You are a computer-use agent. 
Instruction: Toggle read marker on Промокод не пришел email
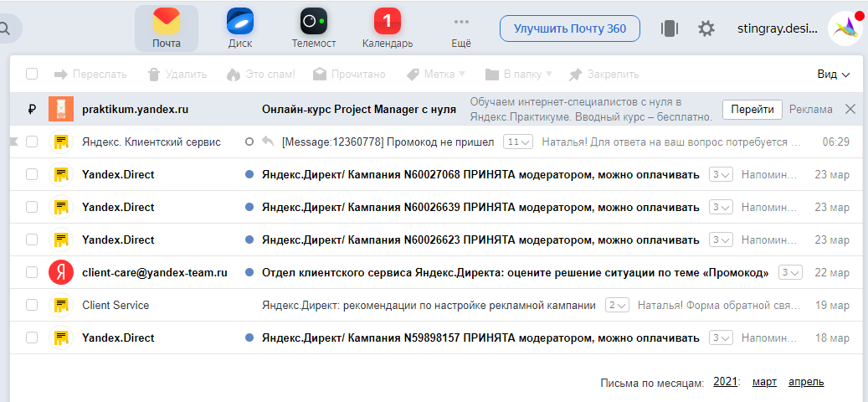coord(249,142)
